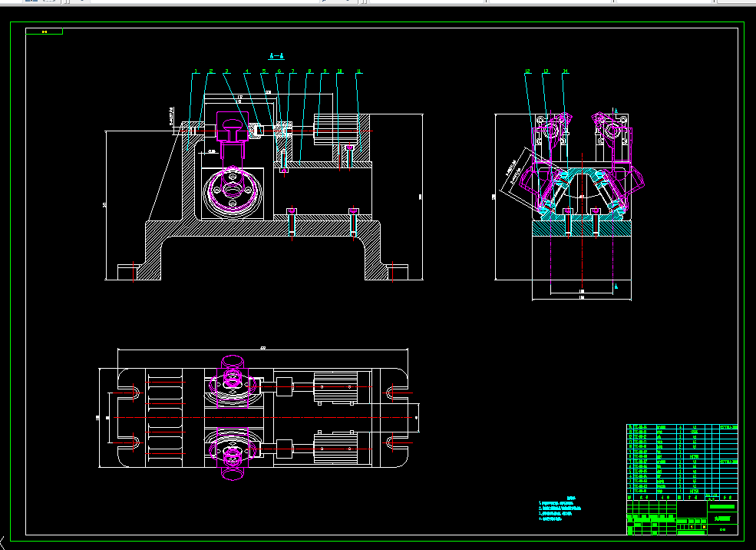Select the magenta rail profile in section A-A
This screenshot has width=756, height=550.
tap(233, 127)
